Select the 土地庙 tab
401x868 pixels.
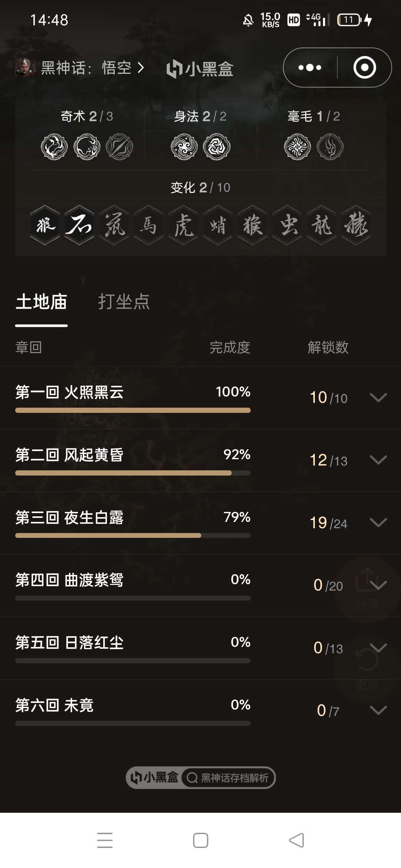(41, 302)
